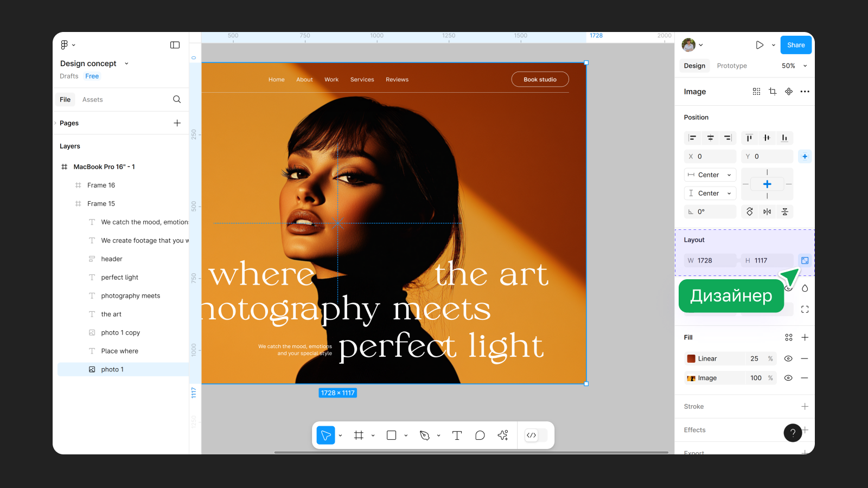
Task: Select the 'perfect light' text layer
Action: [119, 278]
